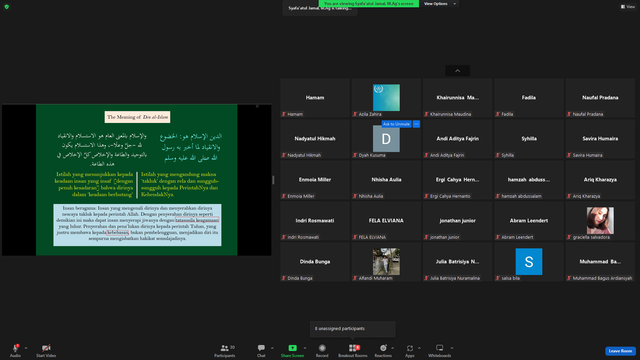Viewport: 640px width, 360px height.
Task: Select Nadyatul Hikmah's tile
Action: pyautogui.click(x=315, y=139)
